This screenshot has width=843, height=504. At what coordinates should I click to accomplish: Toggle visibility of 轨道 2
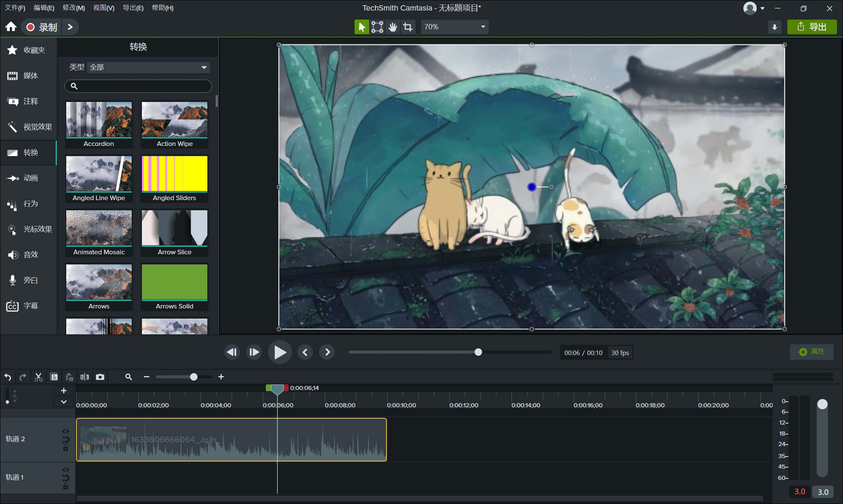65,431
